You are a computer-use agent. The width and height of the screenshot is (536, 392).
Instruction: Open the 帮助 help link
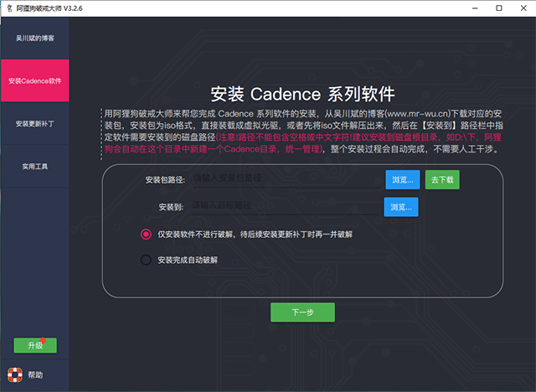click(x=35, y=374)
